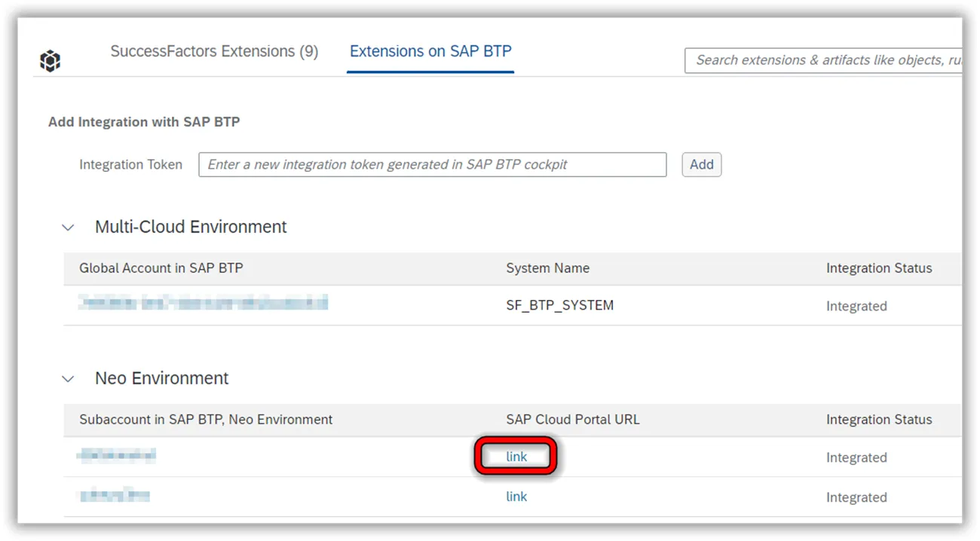Image resolution: width=980 pixels, height=541 pixels.
Task: Click the SAP Cloud Portal URL column header
Action: (573, 420)
